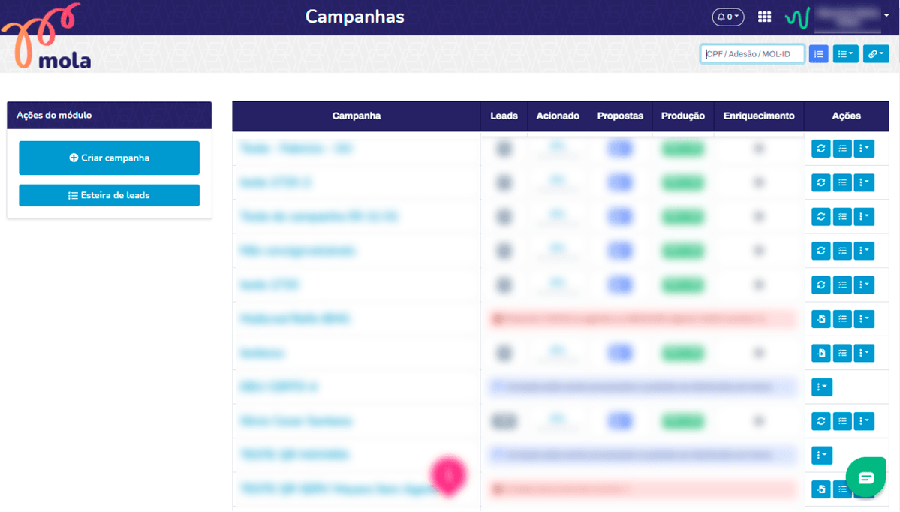Click the sync icon in sixth campaign row
Viewport: 900px width, 512px height.
point(821,319)
